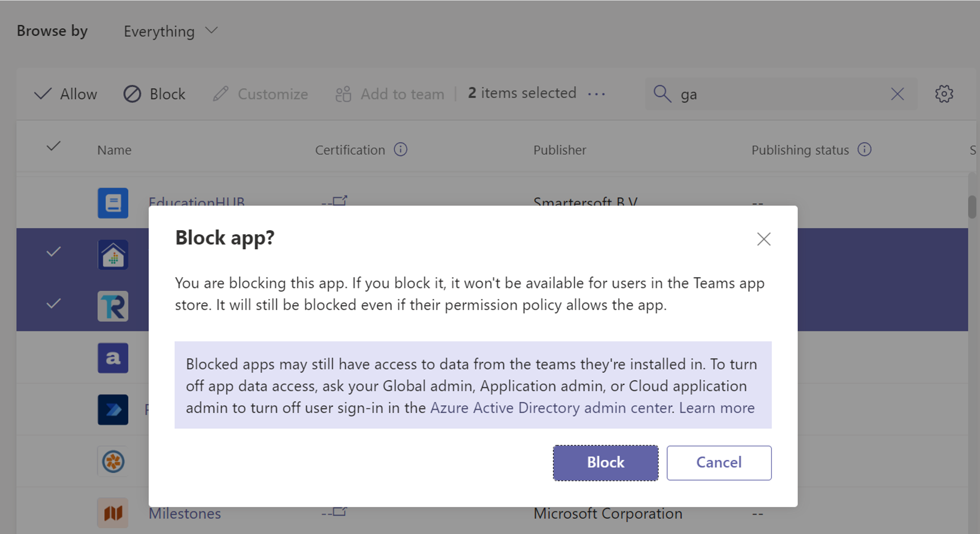Viewport: 980px width, 534px height.
Task: Toggle the select-all checkmark in header
Action: pyautogui.click(x=53, y=146)
